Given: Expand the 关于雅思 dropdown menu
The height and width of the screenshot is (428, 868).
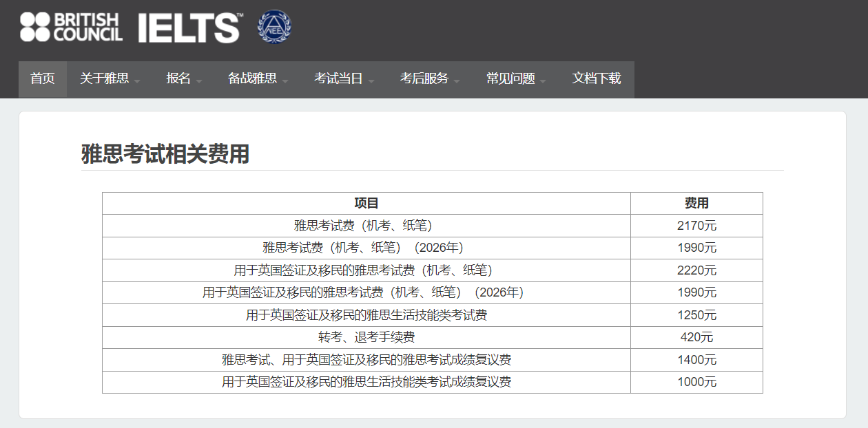Looking at the screenshot, I should pos(110,79).
